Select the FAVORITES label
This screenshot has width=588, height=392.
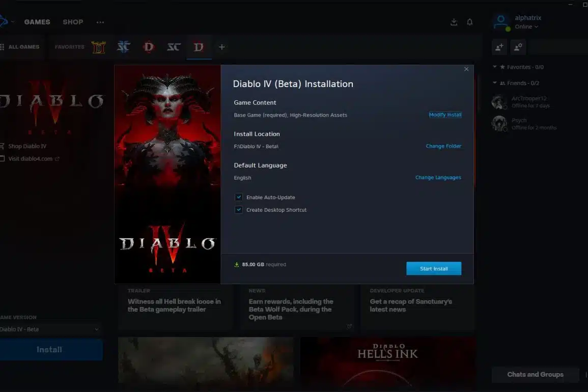point(69,47)
